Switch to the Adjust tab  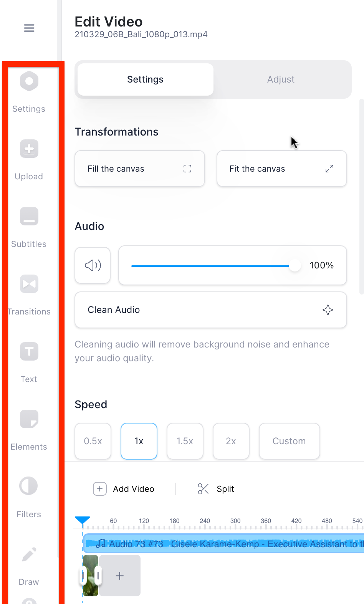coord(281,79)
